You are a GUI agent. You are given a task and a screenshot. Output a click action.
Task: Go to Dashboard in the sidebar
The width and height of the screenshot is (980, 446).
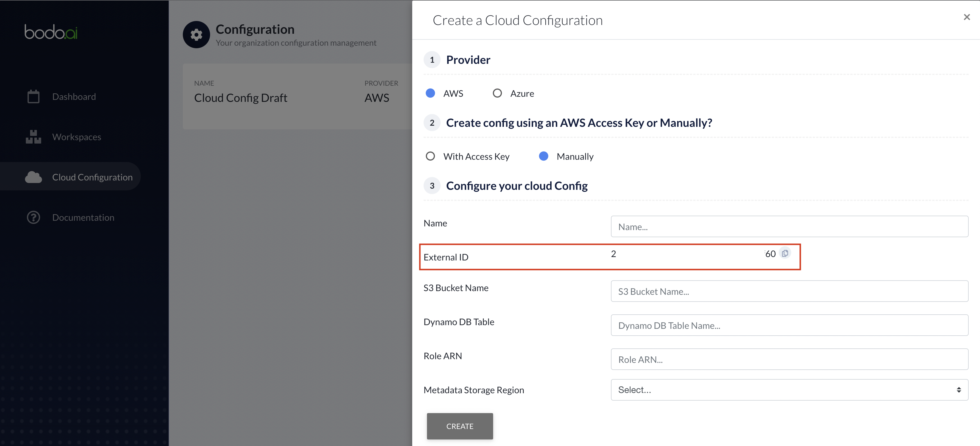[74, 96]
